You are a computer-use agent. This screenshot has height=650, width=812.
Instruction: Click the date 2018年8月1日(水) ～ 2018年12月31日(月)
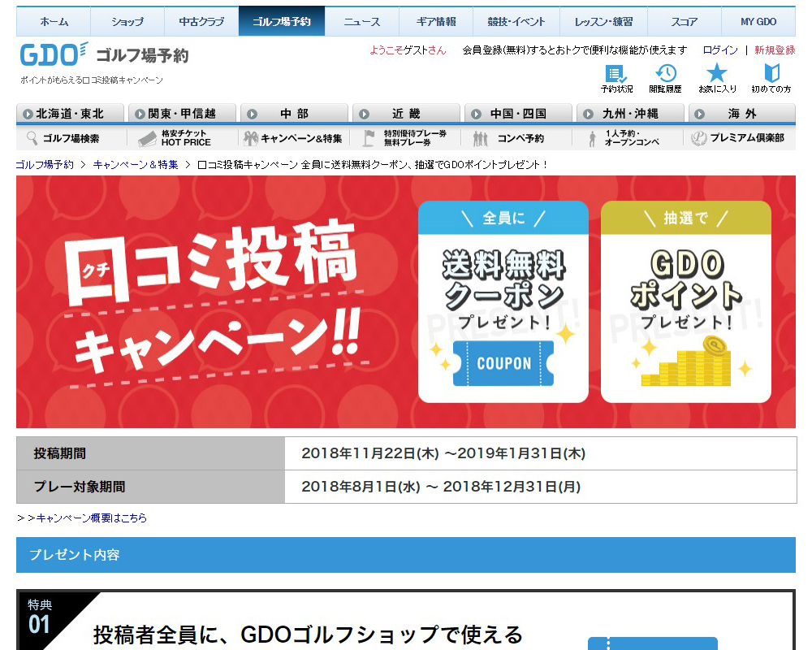click(441, 487)
